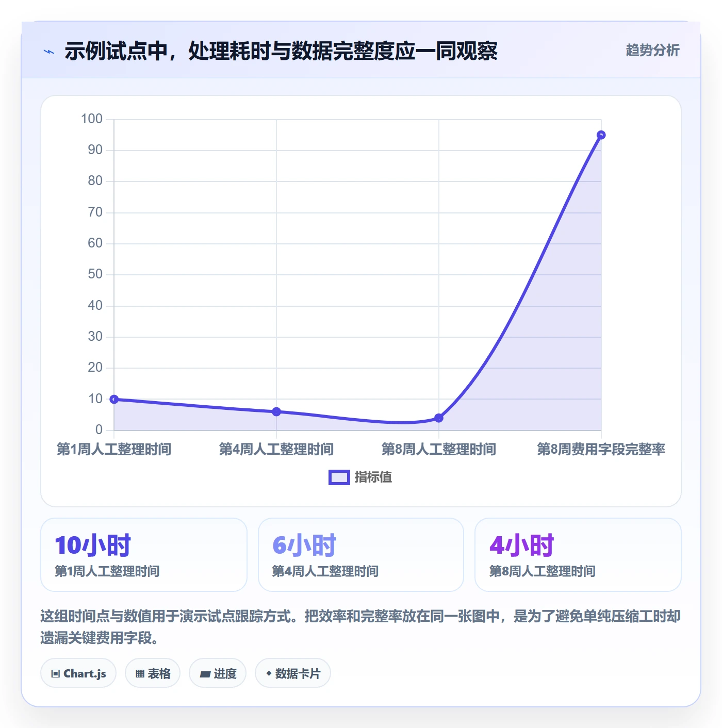Open the 6小时 metric card
Viewport: 722px width, 728px height.
[x=361, y=555]
